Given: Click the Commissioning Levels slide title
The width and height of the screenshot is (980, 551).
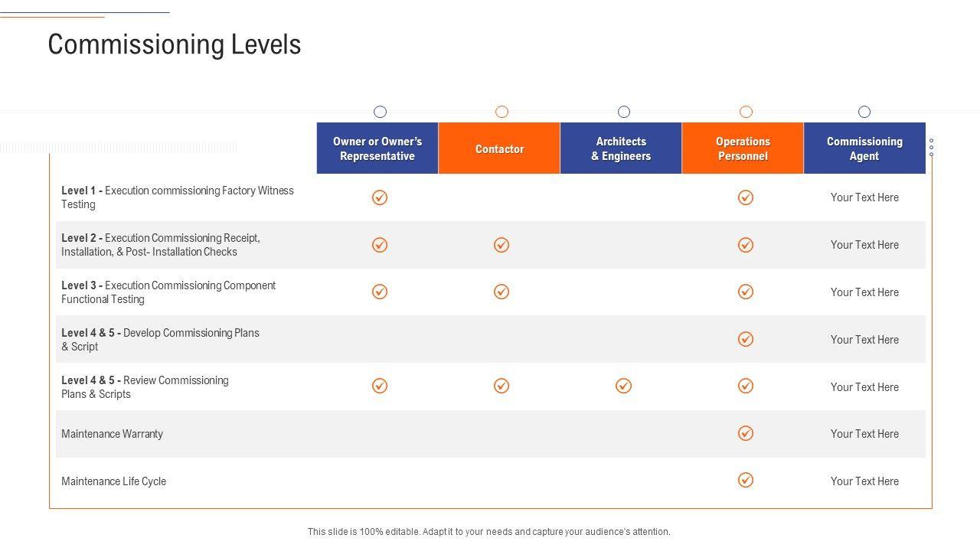Looking at the screenshot, I should pyautogui.click(x=175, y=44).
